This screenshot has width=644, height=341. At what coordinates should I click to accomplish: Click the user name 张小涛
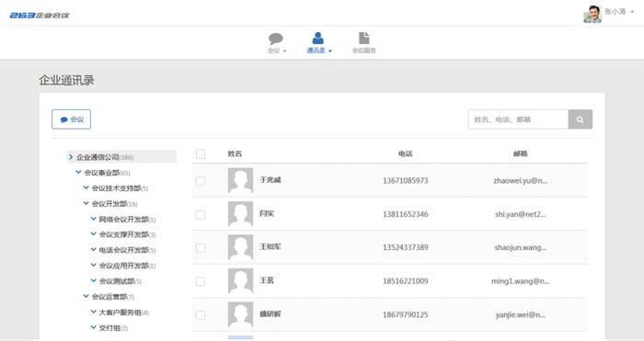coord(615,12)
